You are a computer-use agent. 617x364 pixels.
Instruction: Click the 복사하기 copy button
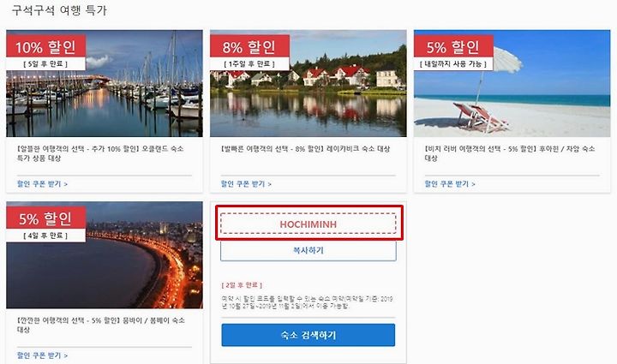pos(308,250)
